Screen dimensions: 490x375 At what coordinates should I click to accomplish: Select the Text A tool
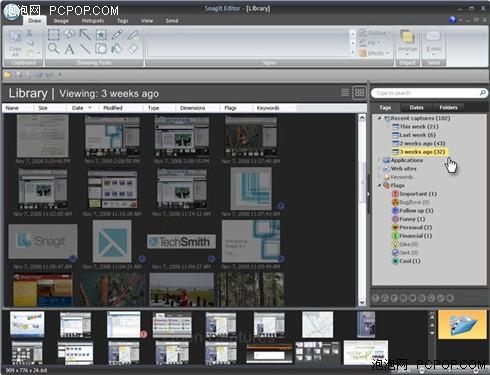[x=69, y=49]
